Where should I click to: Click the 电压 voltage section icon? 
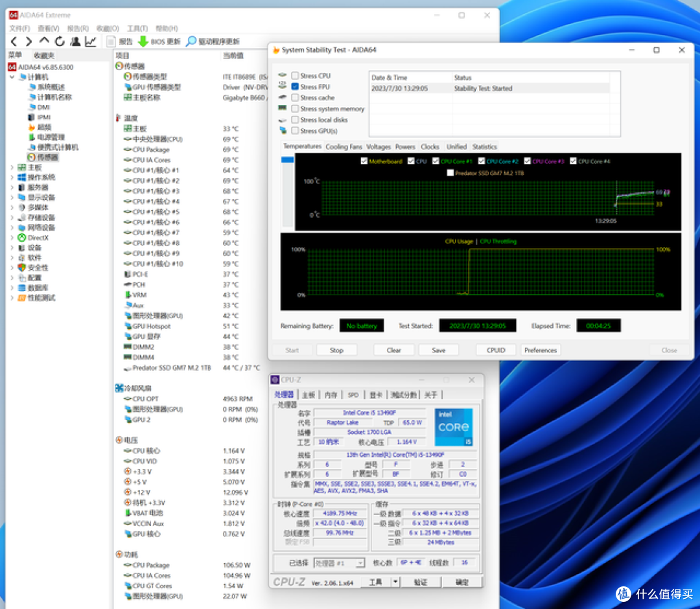[119, 440]
